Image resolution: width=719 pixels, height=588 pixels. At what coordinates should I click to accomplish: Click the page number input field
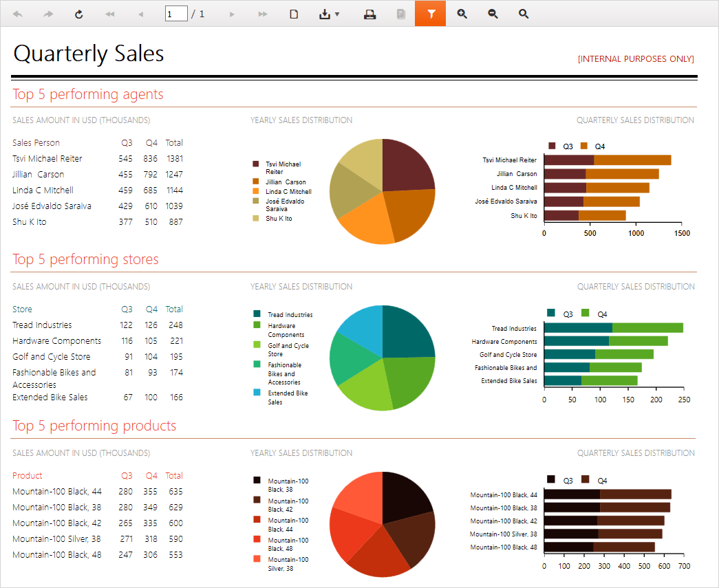176,14
